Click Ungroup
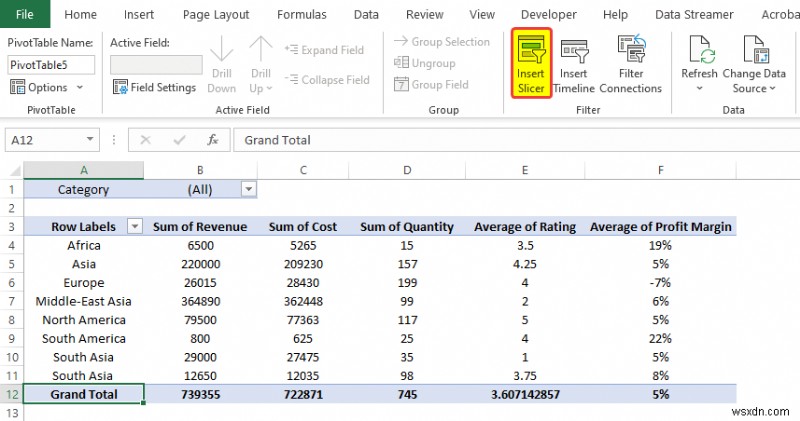800x421 pixels. (x=424, y=63)
